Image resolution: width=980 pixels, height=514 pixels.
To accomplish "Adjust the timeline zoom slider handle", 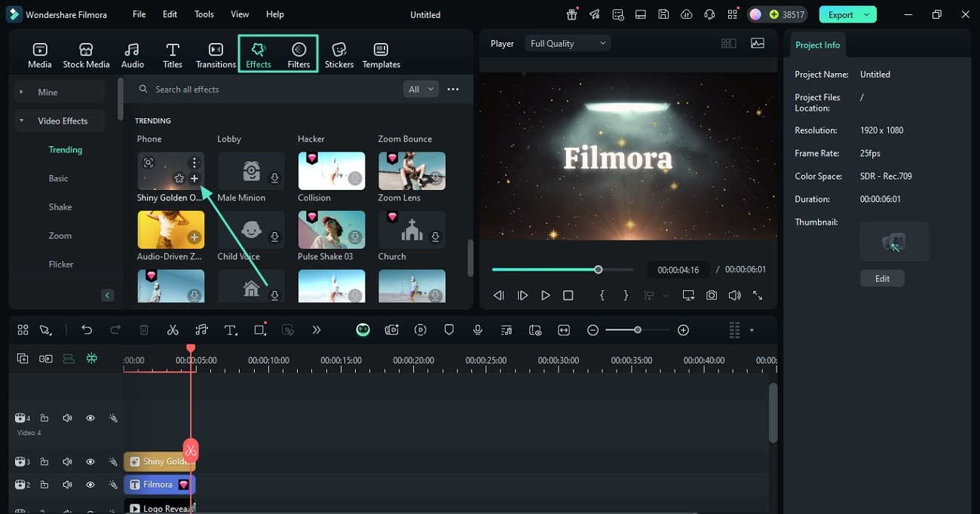I will (638, 330).
